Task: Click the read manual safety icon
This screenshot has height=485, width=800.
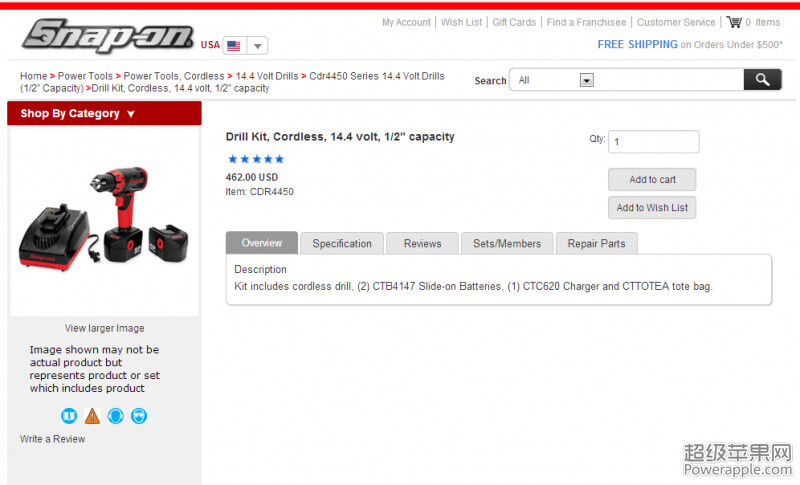Action: (x=69, y=416)
